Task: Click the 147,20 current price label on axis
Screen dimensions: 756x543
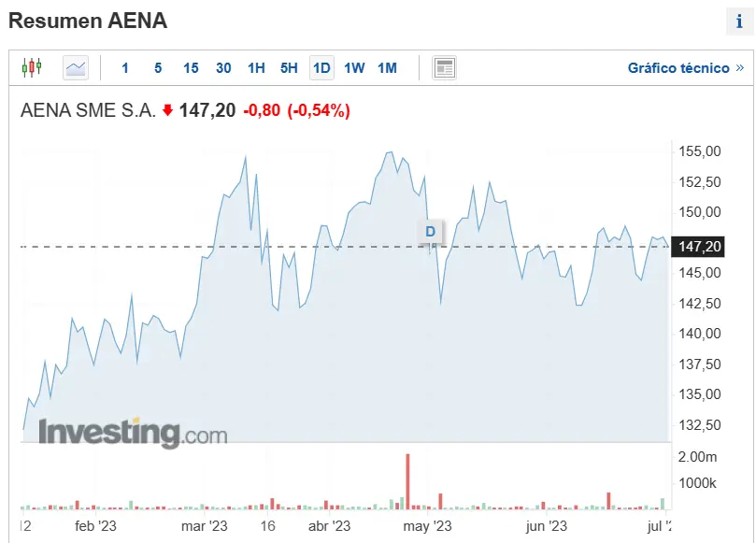Action: coord(701,247)
